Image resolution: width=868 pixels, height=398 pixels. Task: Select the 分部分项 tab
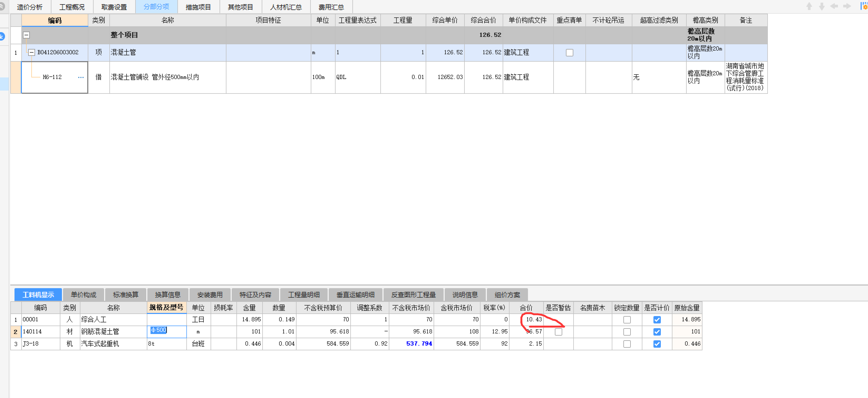(156, 7)
